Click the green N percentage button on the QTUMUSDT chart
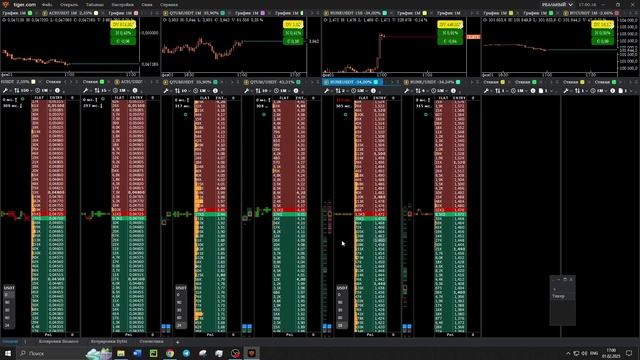 point(293,33)
